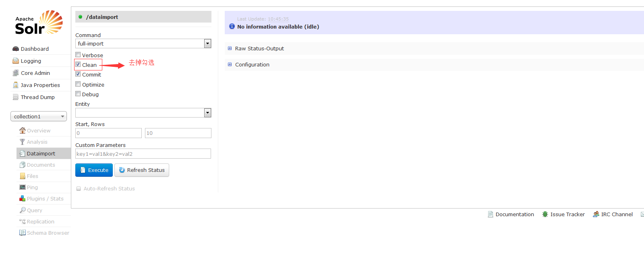Open the Command full-import dropdown
This screenshot has height=279, width=644.
tap(143, 43)
